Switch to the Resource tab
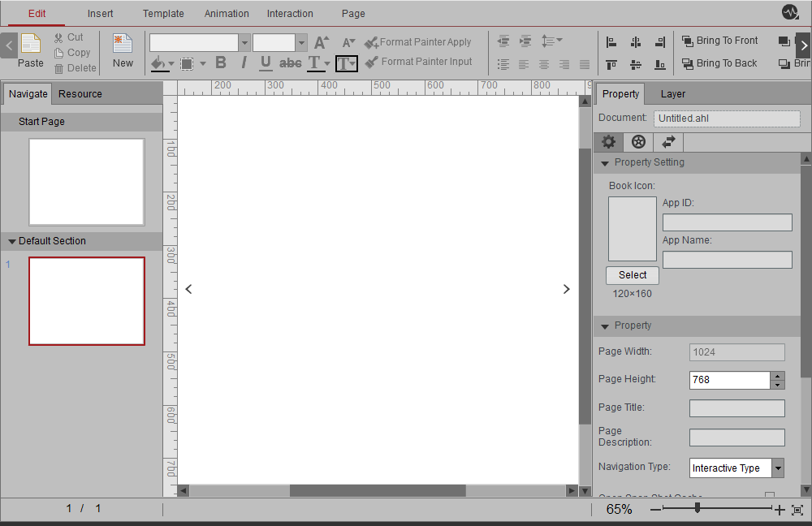The width and height of the screenshot is (812, 526). pyautogui.click(x=80, y=93)
